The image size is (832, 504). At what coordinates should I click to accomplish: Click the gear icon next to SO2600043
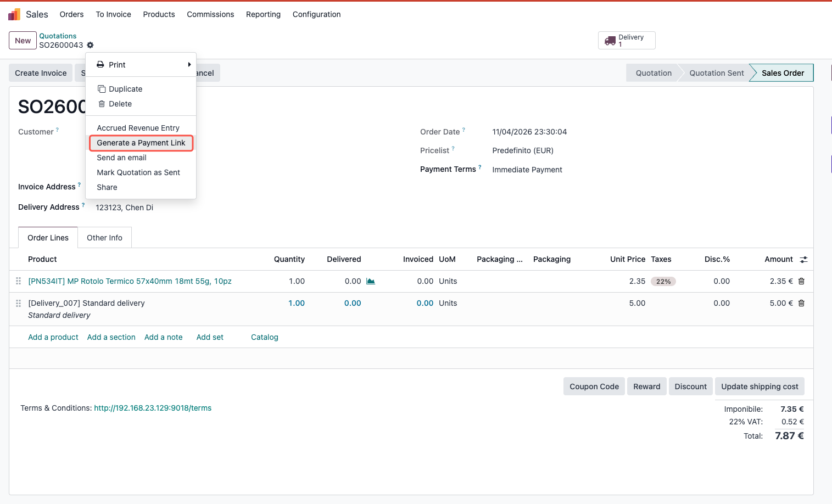tap(90, 45)
